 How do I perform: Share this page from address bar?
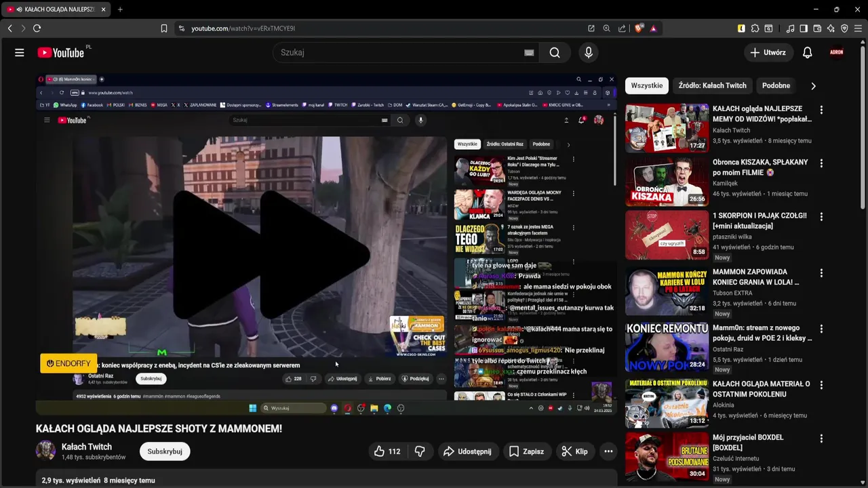click(x=622, y=28)
